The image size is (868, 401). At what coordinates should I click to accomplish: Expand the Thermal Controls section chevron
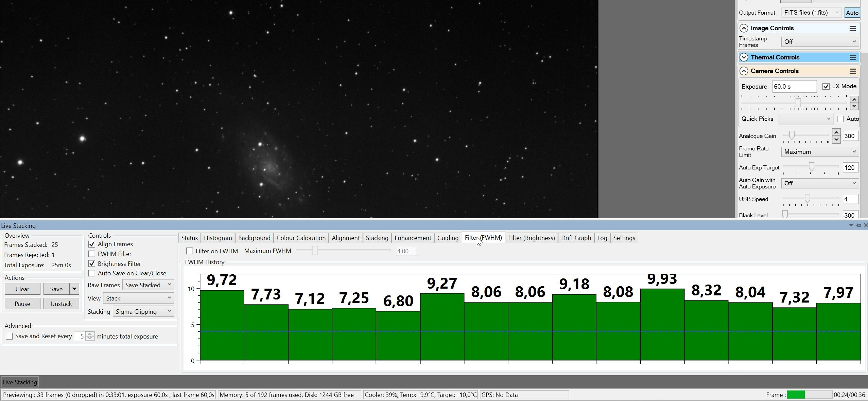(x=744, y=57)
